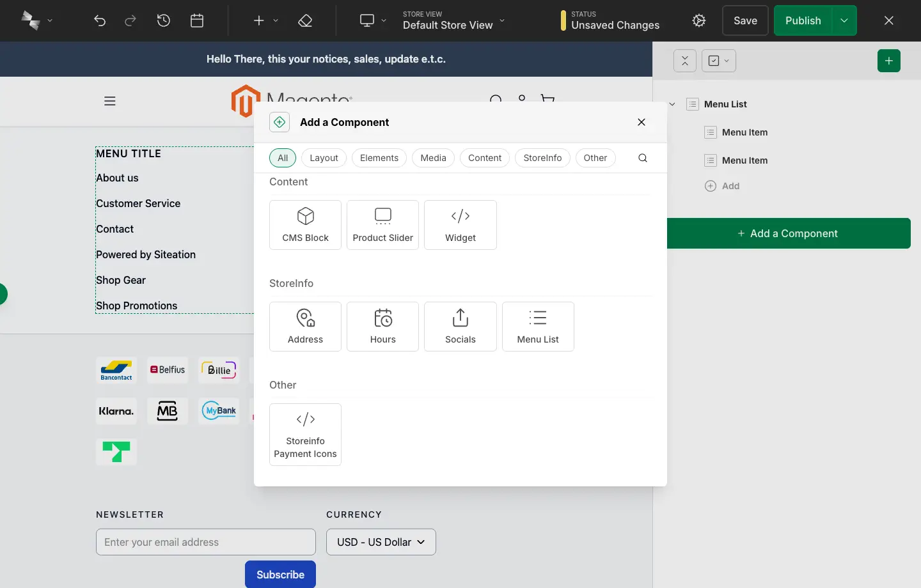
Task: Open the schedule calendar icon
Action: tap(197, 20)
